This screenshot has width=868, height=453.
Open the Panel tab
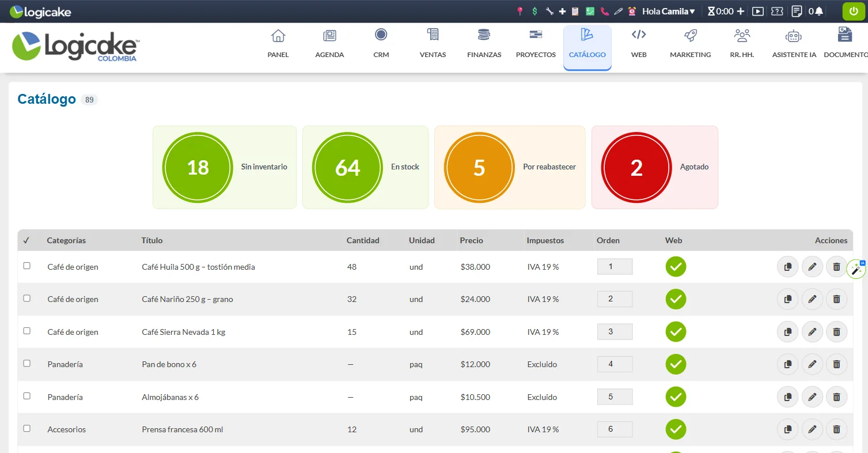(x=278, y=44)
